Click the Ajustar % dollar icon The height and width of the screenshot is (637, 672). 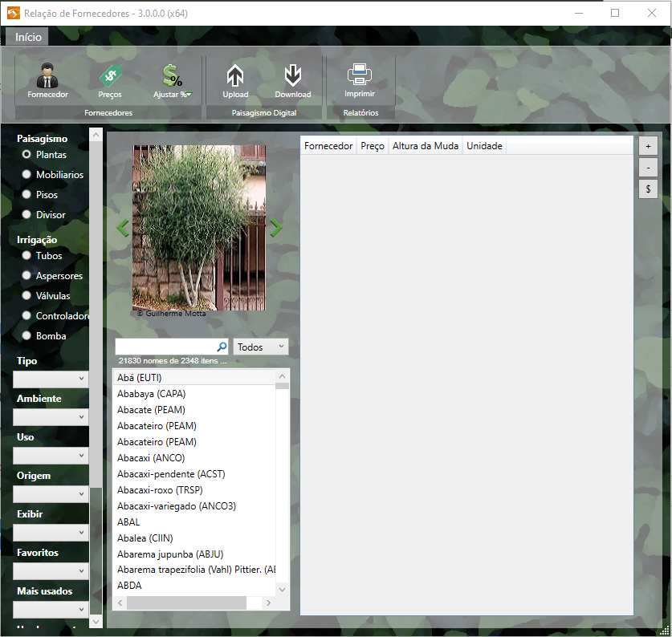tap(172, 76)
